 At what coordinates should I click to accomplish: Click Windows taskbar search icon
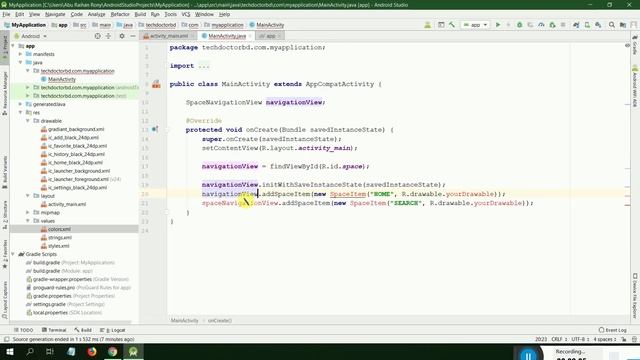(30, 351)
